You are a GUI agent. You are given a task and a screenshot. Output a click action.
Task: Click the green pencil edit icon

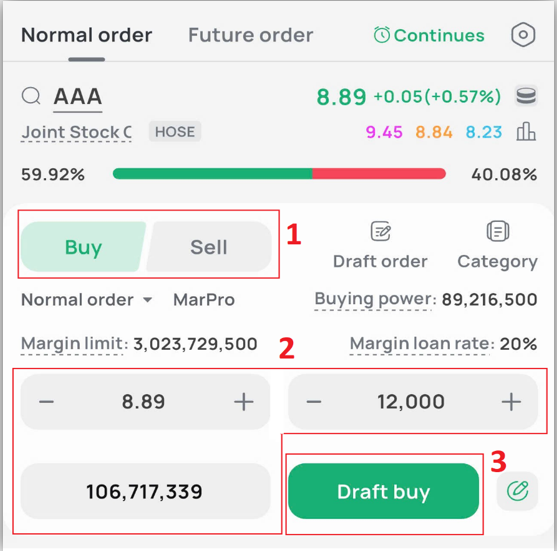click(x=517, y=491)
